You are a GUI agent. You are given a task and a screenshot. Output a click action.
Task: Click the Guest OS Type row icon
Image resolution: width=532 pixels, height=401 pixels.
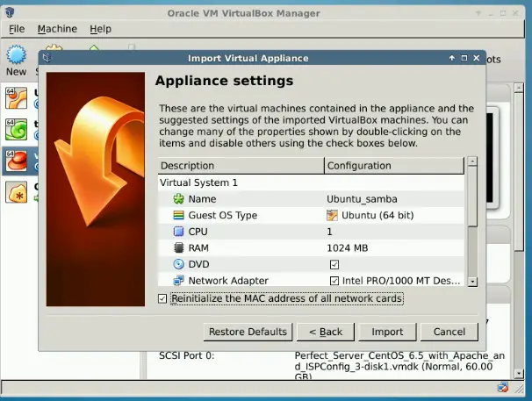click(178, 215)
